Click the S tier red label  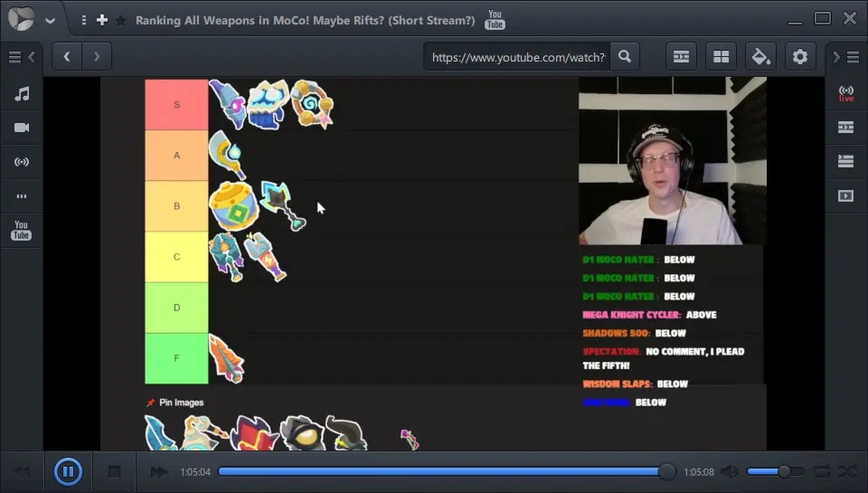(x=176, y=105)
